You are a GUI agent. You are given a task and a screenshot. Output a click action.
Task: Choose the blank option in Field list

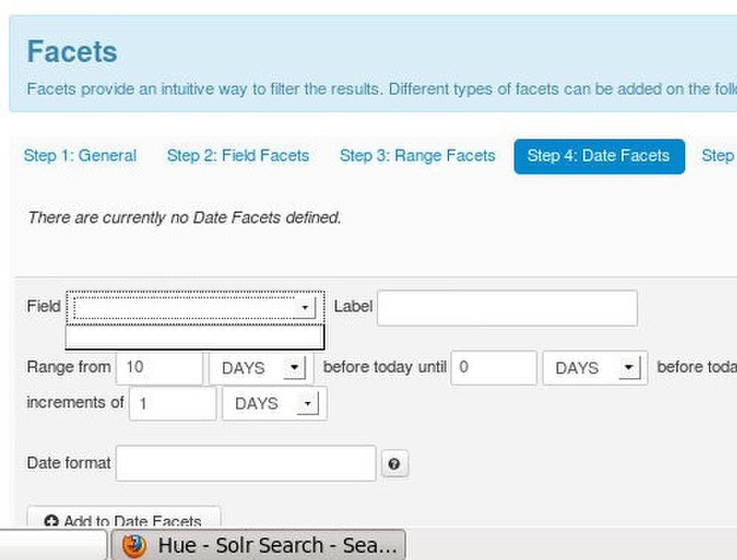195,337
